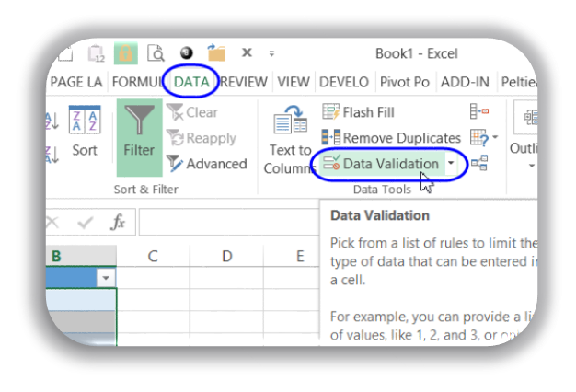Click the Print Preview icon in quick access toolbar
The height and width of the screenshot is (392, 576).
pos(156,53)
